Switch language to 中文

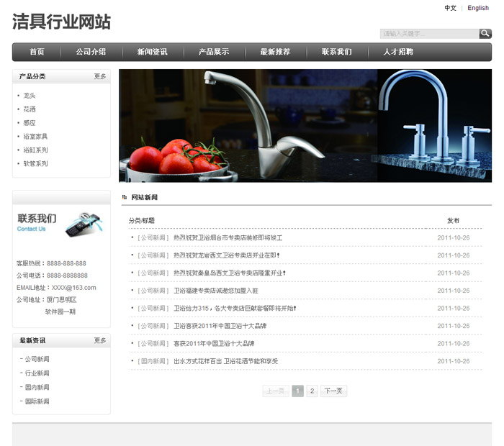[450, 8]
